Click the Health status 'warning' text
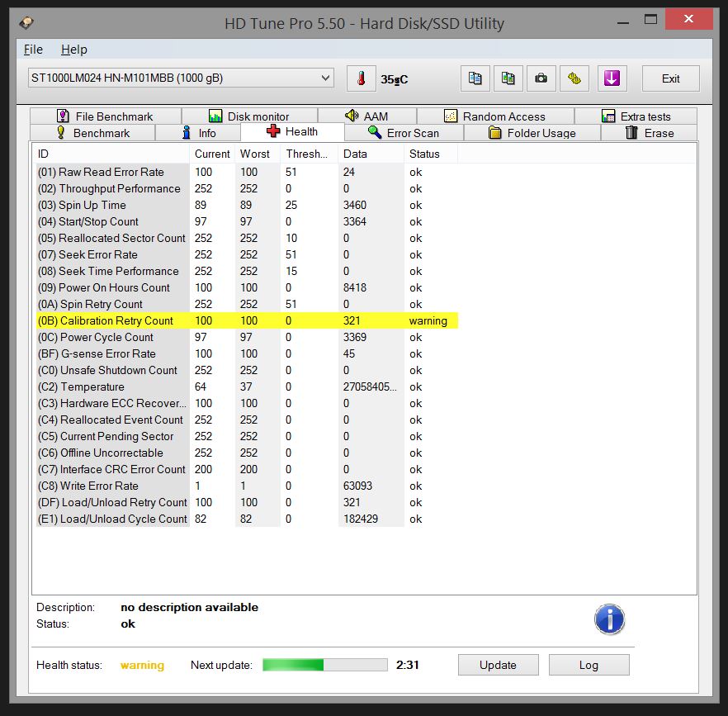 click(142, 665)
